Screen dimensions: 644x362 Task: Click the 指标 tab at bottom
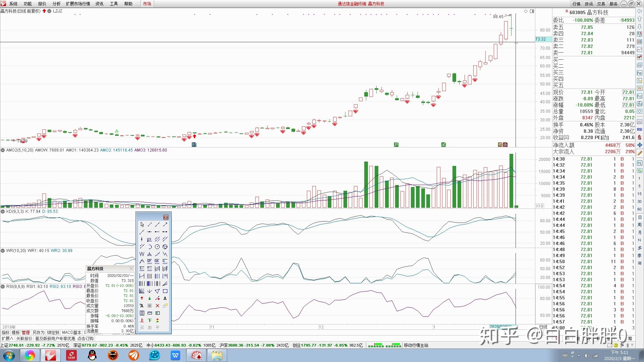[x=6, y=333]
